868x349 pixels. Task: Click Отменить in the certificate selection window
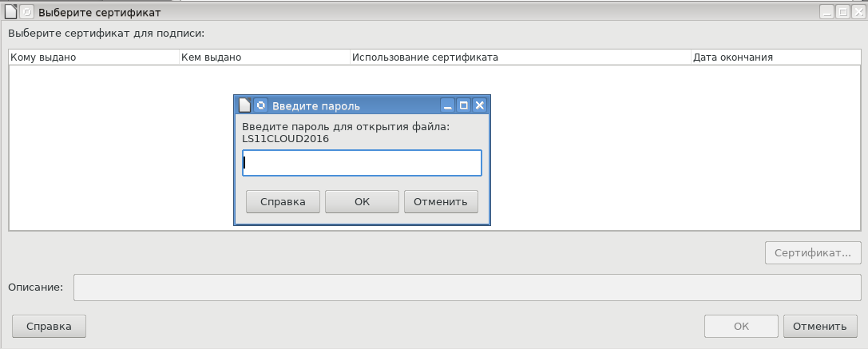[820, 327]
